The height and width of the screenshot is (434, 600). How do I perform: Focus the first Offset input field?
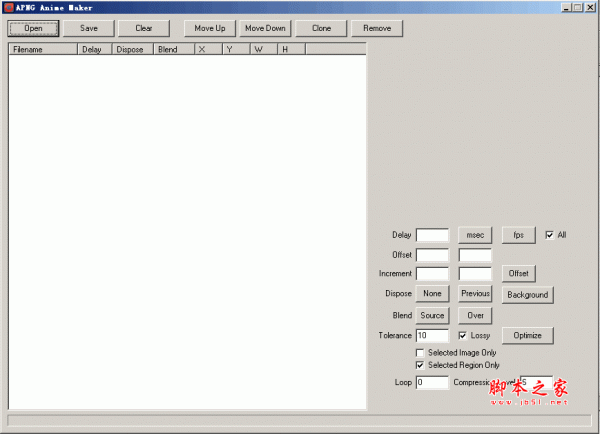(432, 255)
